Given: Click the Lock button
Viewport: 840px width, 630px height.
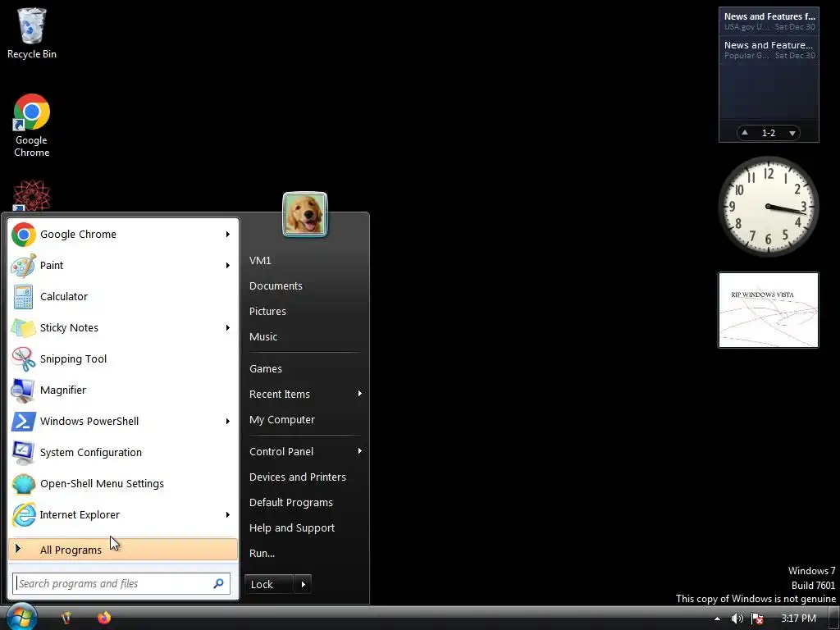Looking at the screenshot, I should (269, 584).
